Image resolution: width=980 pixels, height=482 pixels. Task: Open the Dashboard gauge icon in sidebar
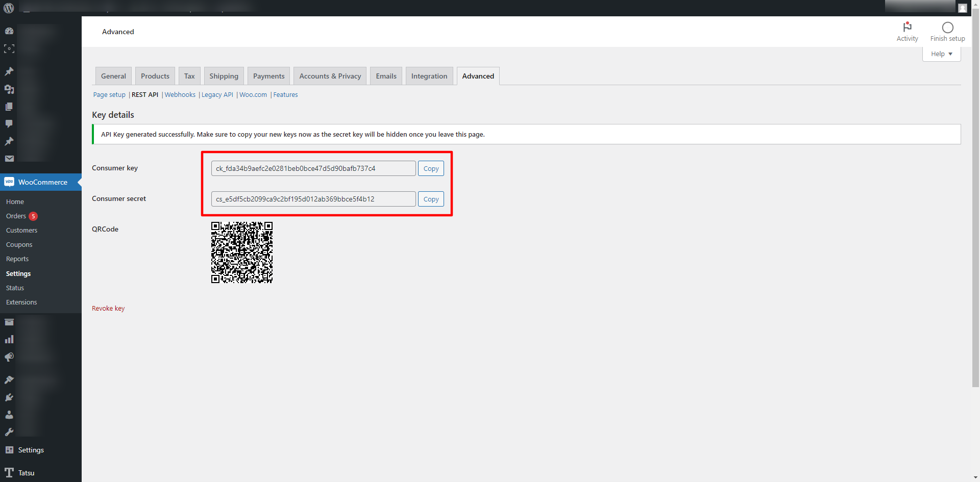click(x=9, y=31)
